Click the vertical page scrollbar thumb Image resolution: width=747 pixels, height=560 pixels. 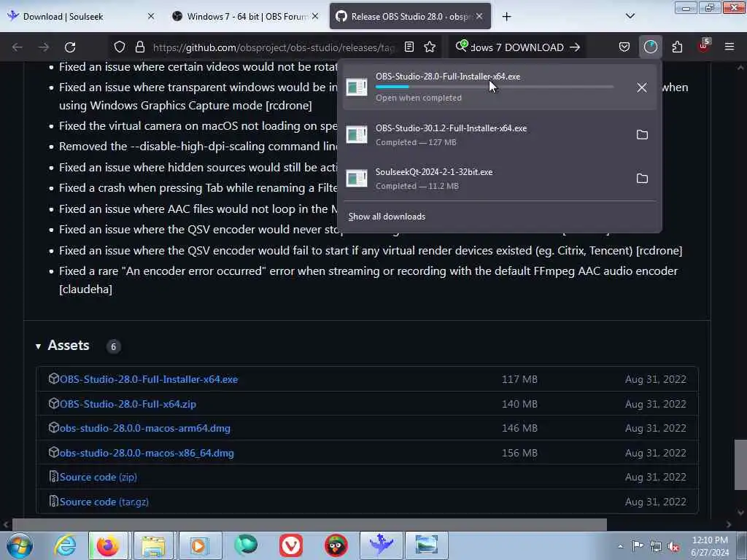point(740,464)
